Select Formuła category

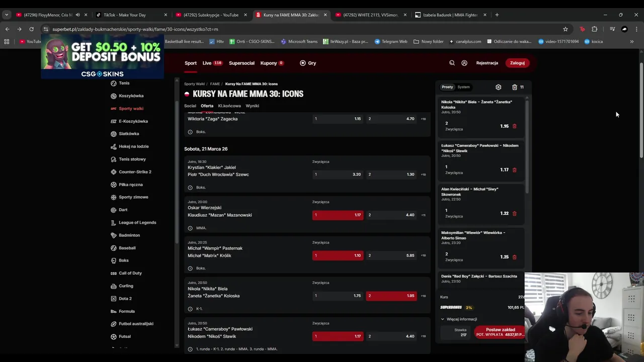pyautogui.click(x=126, y=311)
